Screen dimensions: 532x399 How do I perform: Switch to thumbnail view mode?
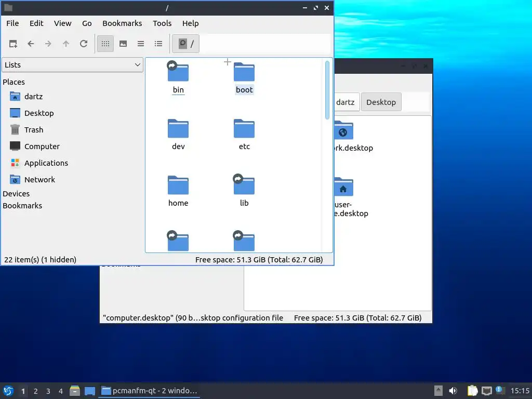pos(123,44)
